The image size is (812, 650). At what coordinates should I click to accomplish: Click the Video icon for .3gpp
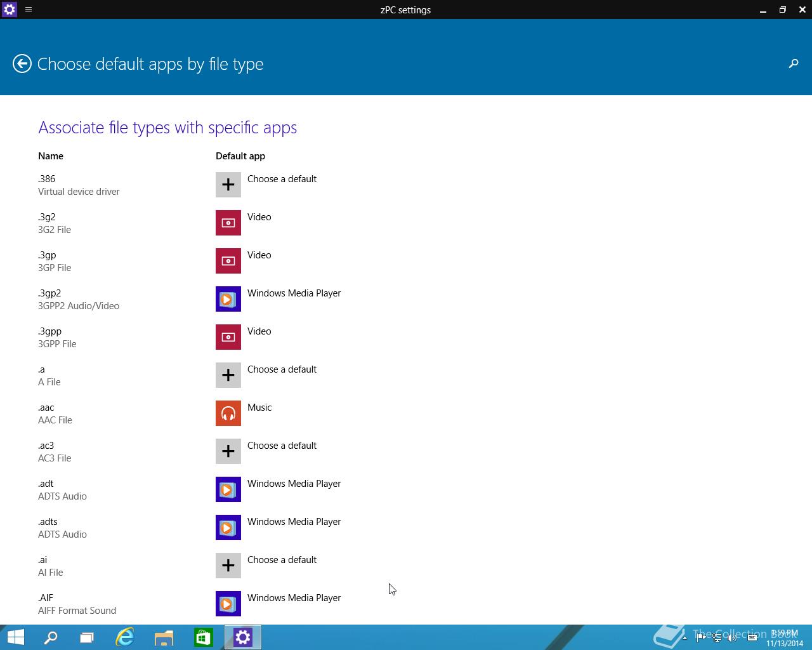(228, 337)
